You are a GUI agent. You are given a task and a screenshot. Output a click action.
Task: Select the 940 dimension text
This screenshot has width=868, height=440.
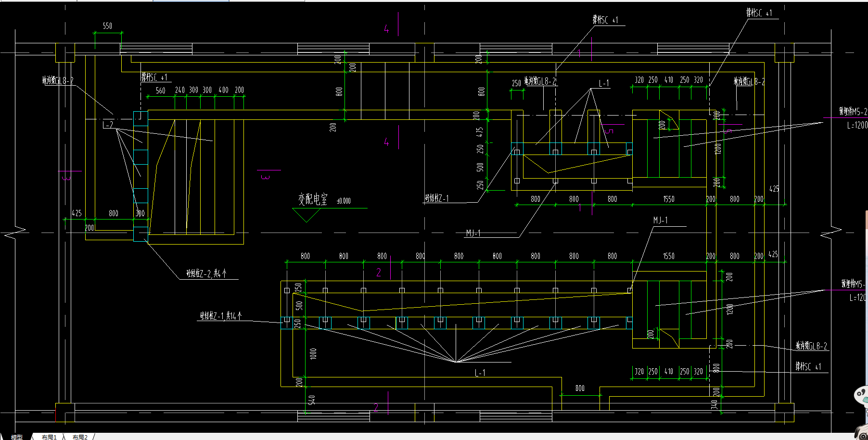(x=312, y=400)
